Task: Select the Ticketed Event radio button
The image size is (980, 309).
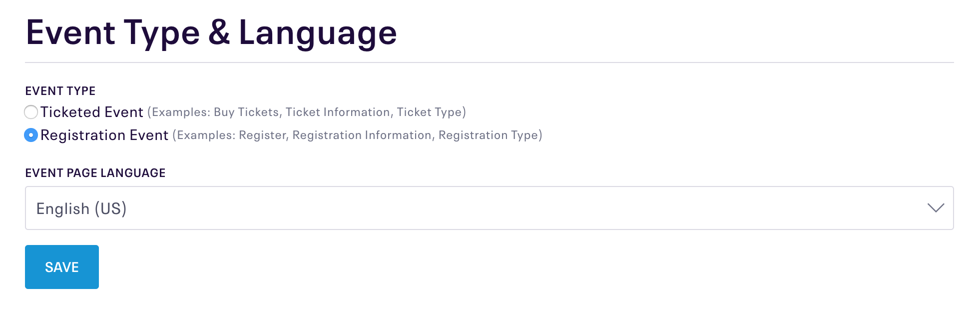Action: tap(31, 112)
